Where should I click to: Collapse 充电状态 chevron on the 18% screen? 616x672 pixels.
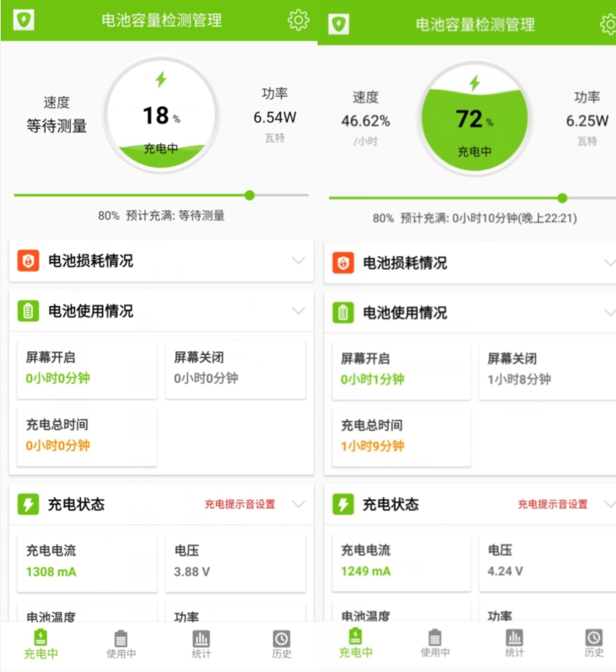pos(298,504)
